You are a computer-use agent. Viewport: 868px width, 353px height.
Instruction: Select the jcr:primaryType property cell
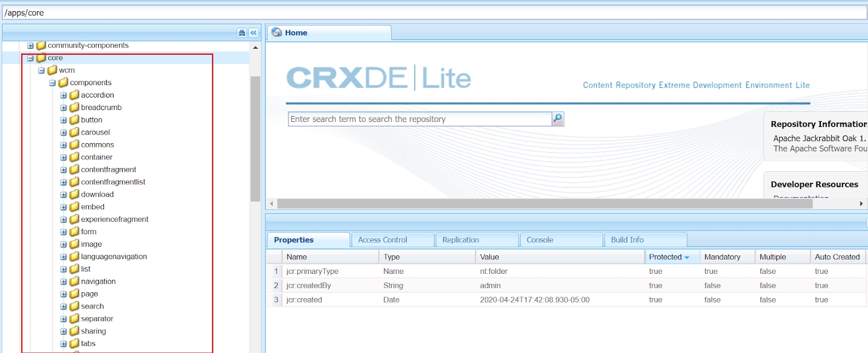(x=330, y=271)
